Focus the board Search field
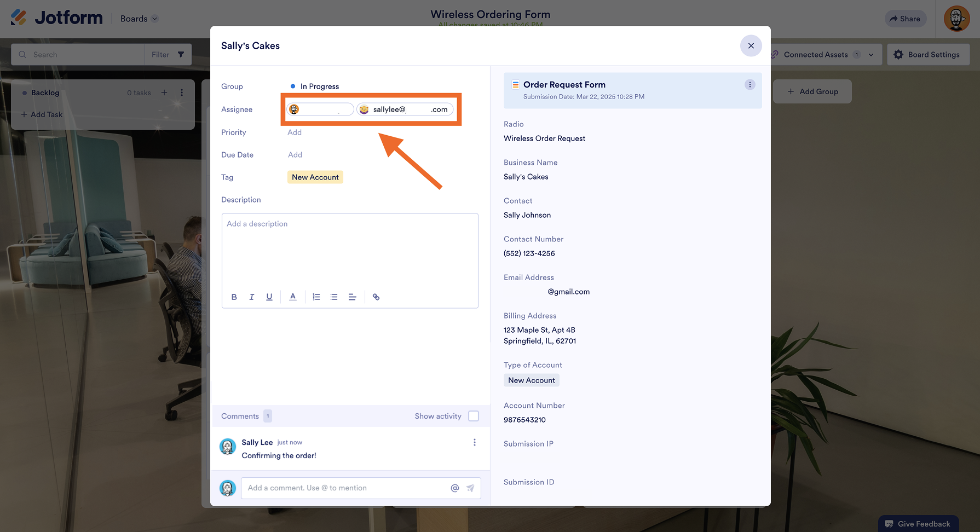This screenshot has width=980, height=532. 78,55
